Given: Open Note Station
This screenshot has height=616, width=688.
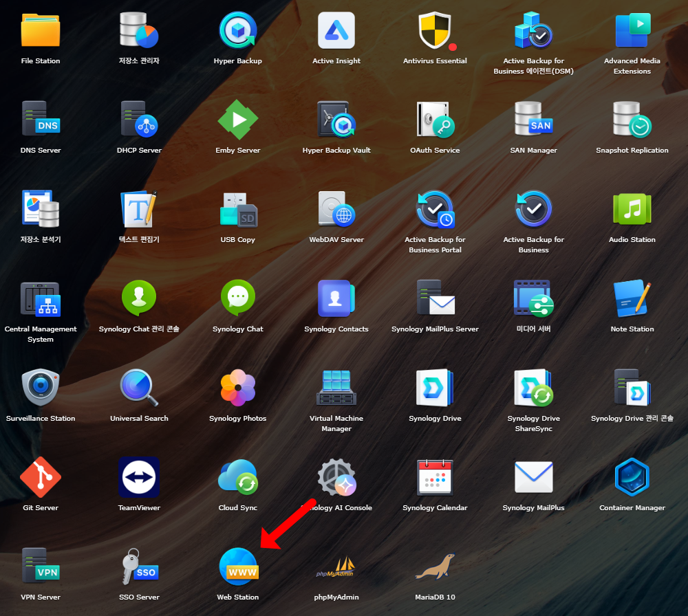Looking at the screenshot, I should [x=632, y=298].
